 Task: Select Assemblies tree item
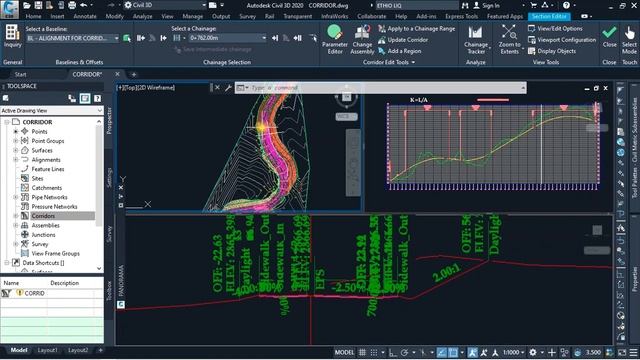point(45,225)
